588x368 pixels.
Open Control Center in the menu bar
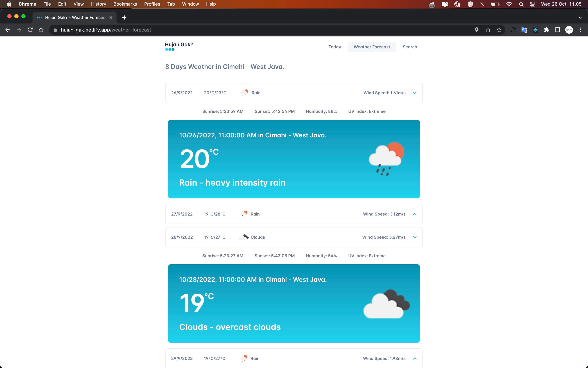pyautogui.click(x=533, y=4)
